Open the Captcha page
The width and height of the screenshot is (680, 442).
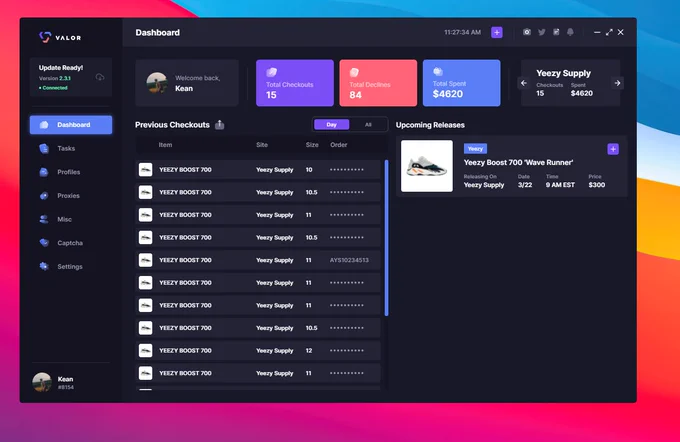[x=70, y=243]
